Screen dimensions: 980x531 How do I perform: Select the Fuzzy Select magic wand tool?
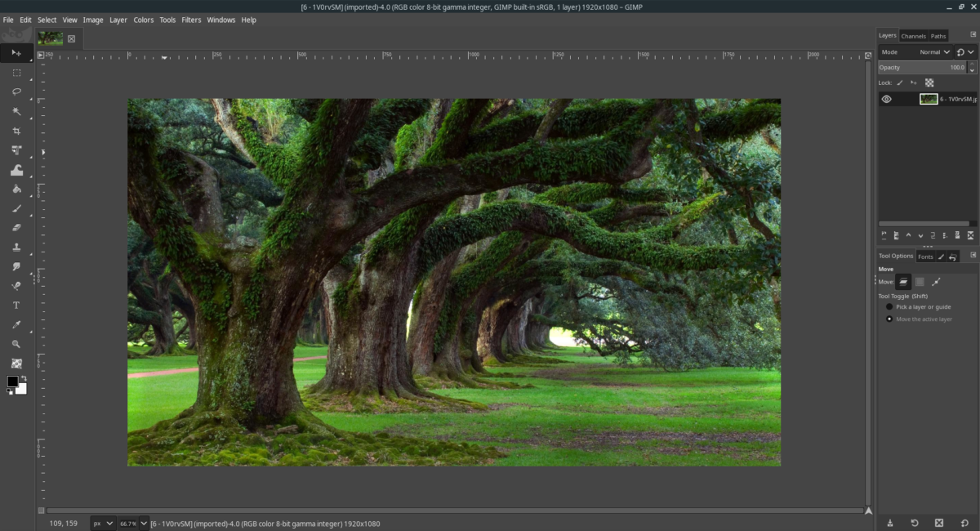[x=16, y=111]
